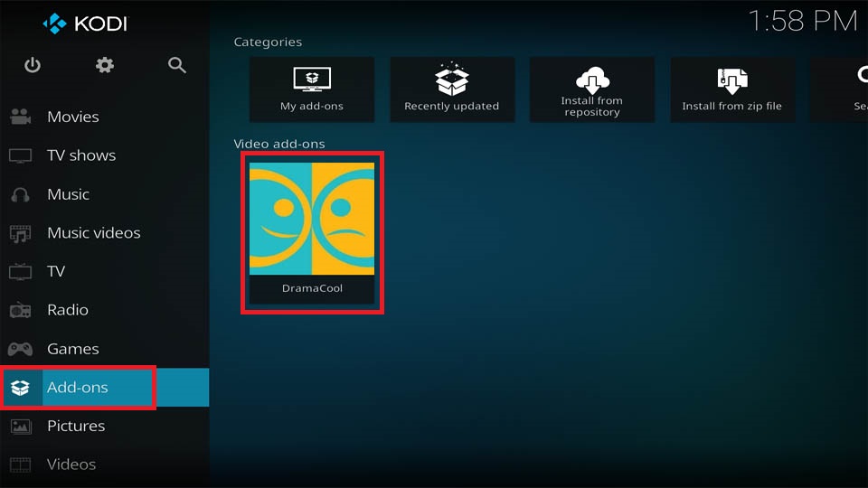The image size is (868, 488).
Task: Select the Music headphones icon
Action: coord(21,195)
